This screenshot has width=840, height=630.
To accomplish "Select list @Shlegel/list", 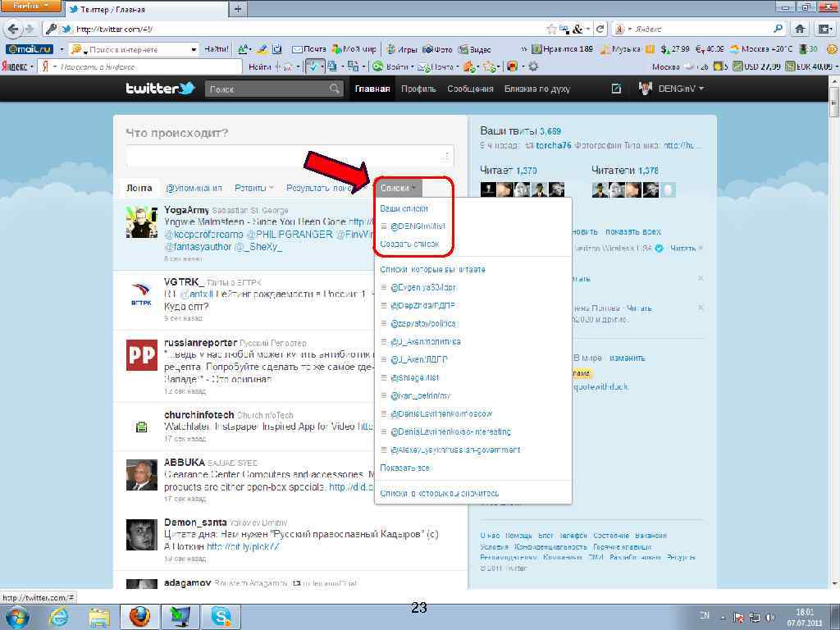I will click(x=414, y=377).
